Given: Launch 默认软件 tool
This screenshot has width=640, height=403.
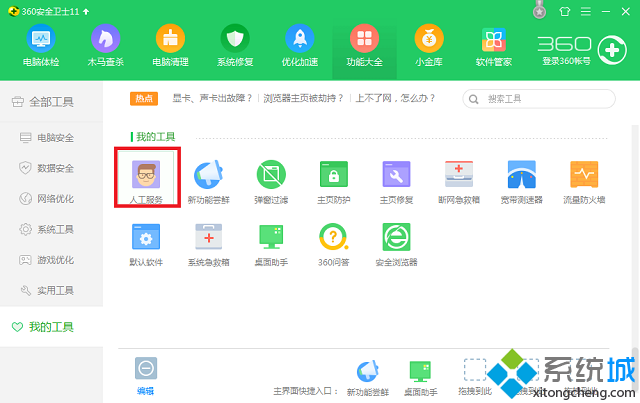Looking at the screenshot, I should [x=146, y=244].
